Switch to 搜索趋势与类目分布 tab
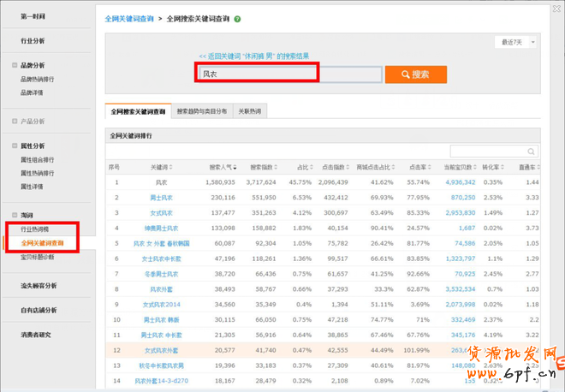565x392 pixels. click(x=202, y=111)
